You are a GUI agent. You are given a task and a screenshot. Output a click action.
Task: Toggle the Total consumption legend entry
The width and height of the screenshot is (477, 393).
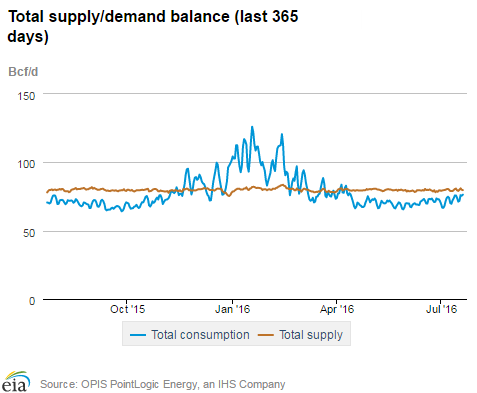[x=189, y=335]
